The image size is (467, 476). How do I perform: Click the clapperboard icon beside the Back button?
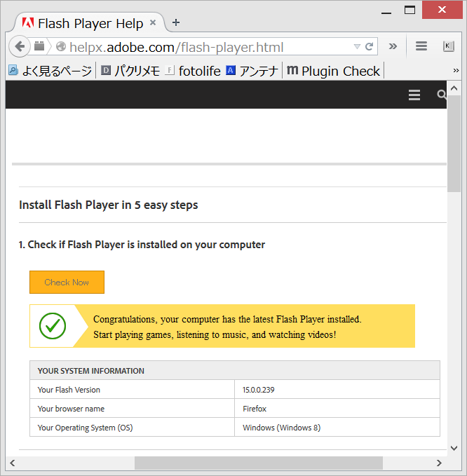coord(39,46)
